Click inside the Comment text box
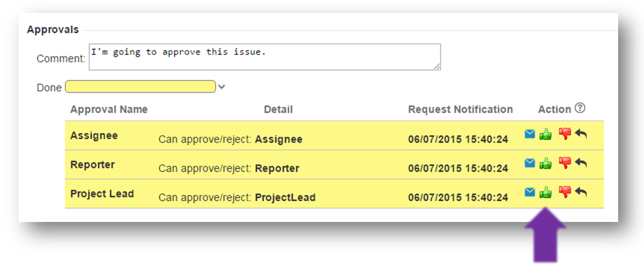 (265, 56)
